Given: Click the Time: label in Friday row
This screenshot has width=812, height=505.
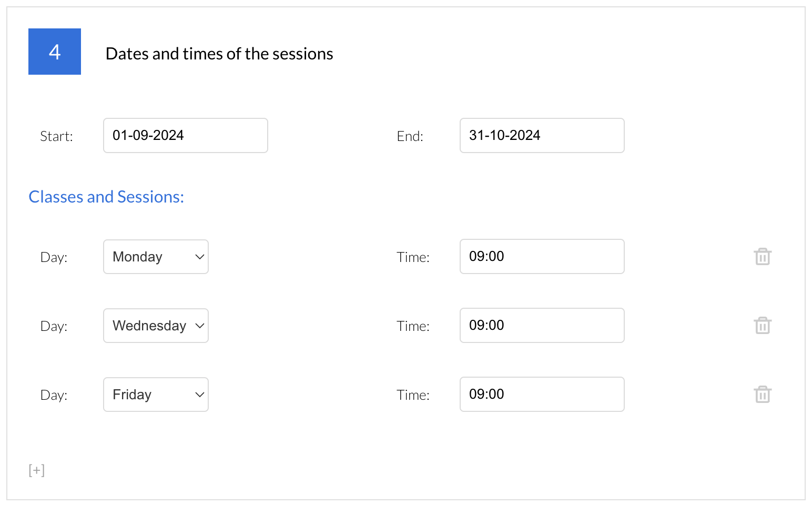Looking at the screenshot, I should [413, 395].
